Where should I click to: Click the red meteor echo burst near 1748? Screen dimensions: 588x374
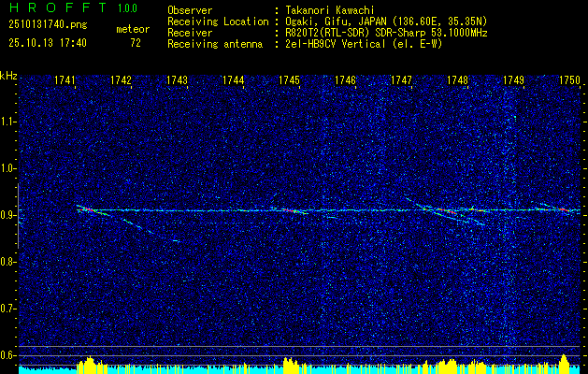tap(446, 210)
